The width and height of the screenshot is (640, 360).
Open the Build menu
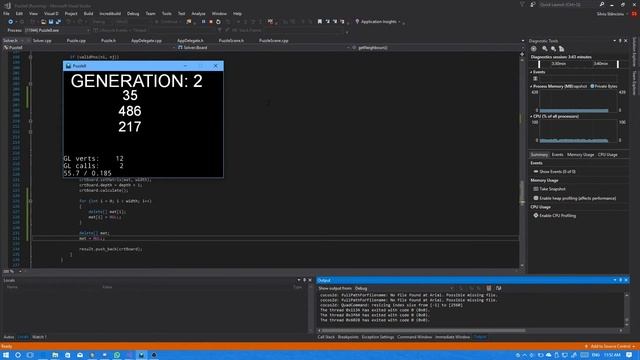88,13
